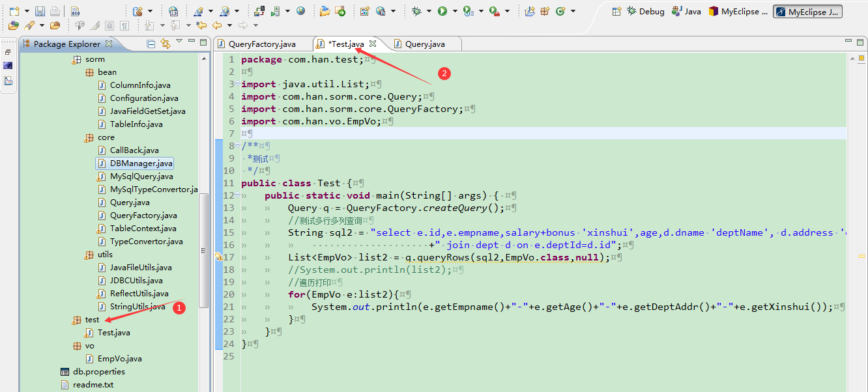Click the Open Perspective icon
The height and width of the screenshot is (392, 868).
point(616,12)
